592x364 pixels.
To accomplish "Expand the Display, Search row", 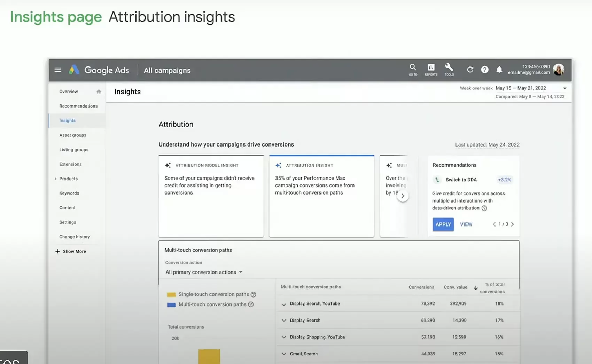I will click(284, 321).
